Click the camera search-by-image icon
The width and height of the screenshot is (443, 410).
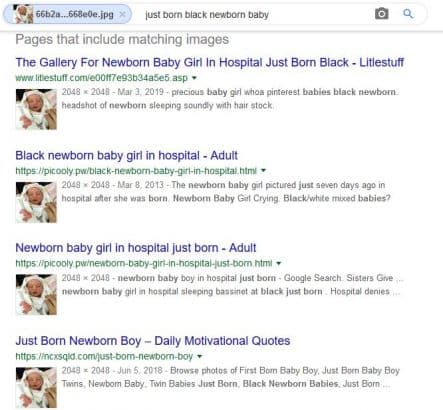pyautogui.click(x=382, y=14)
